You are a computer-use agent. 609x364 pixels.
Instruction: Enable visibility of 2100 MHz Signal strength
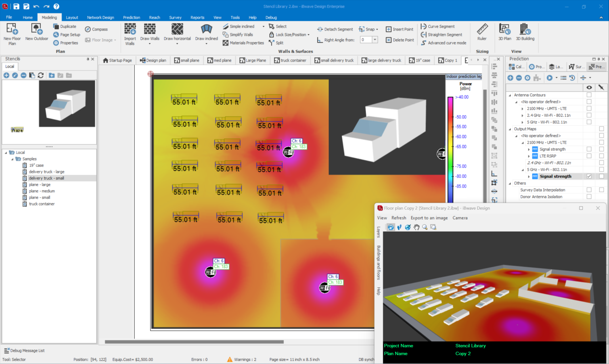[x=588, y=149]
